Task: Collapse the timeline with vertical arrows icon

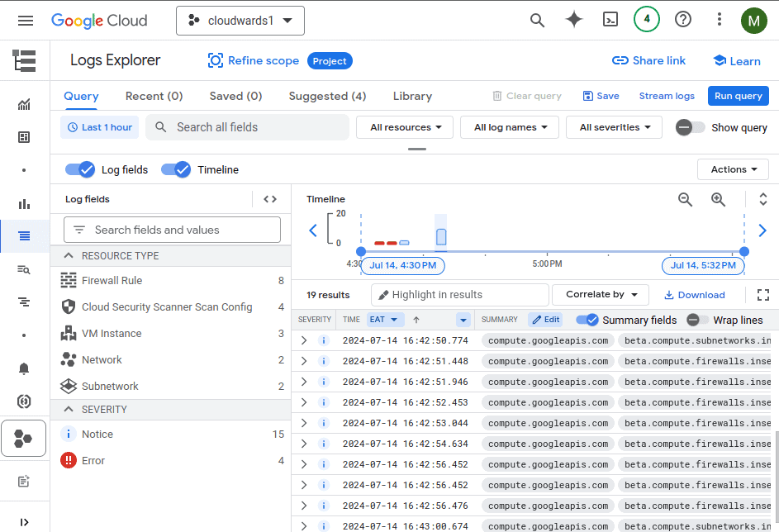Action: (763, 199)
